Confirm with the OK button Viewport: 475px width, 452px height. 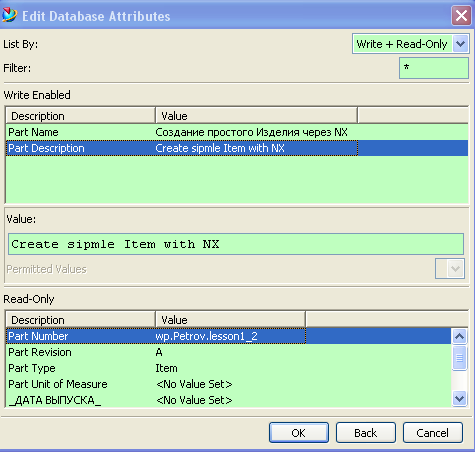point(299,433)
